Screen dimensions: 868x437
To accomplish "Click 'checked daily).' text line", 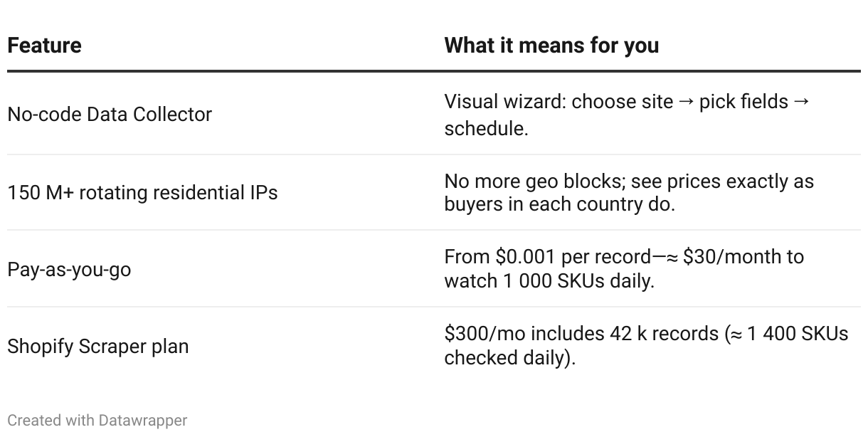I will [509, 358].
